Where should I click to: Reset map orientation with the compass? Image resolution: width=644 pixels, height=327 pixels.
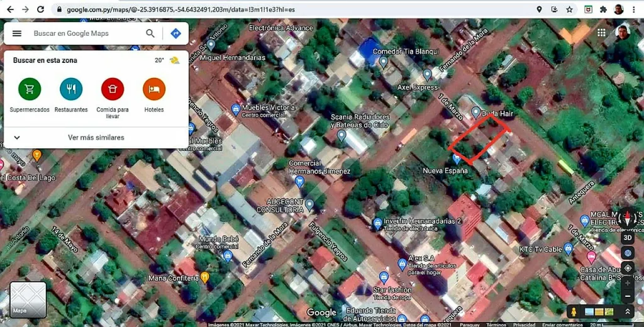coord(628,218)
